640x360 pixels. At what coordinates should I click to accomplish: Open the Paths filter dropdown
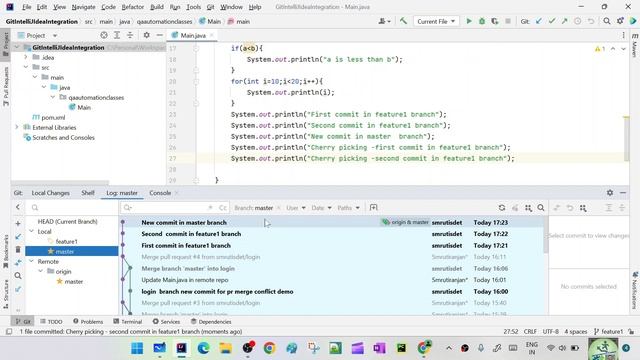pos(348,208)
